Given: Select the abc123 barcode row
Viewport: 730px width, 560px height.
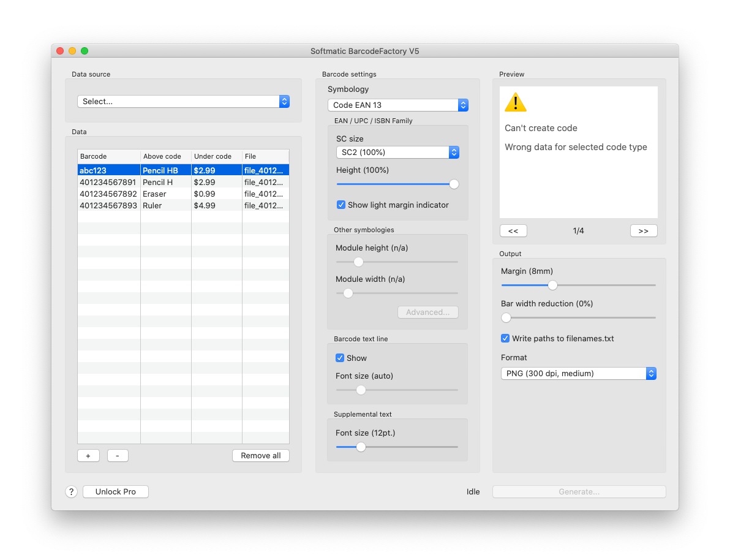Looking at the screenshot, I should (184, 170).
